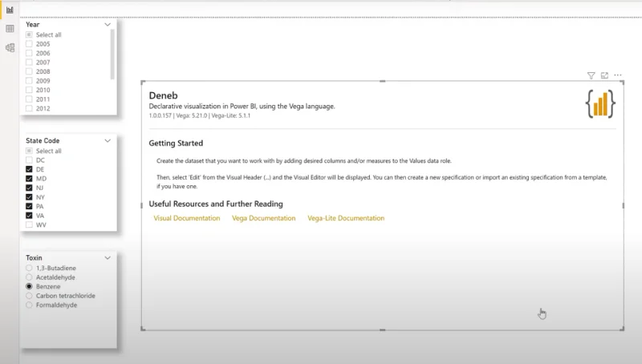Click the top-center resize handle of the visual

click(x=383, y=81)
